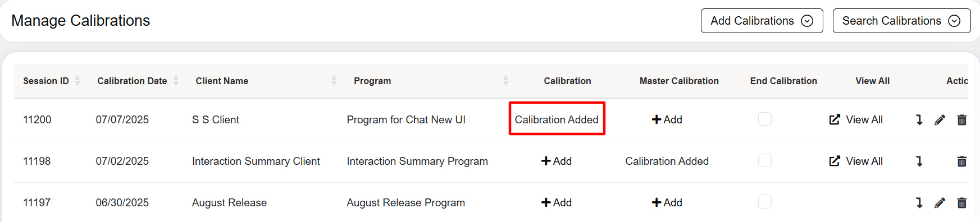Screen dimensions: 980x222
Task: Add Calibration for session 11198
Action: 556,161
